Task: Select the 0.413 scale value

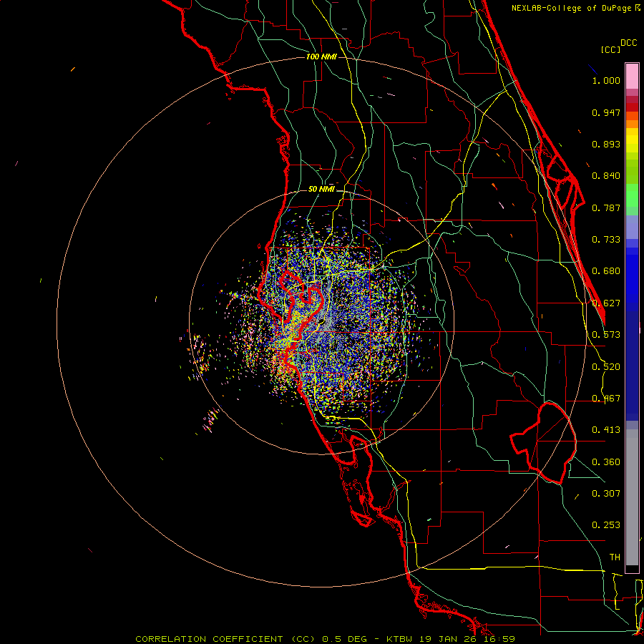Action: click(606, 430)
